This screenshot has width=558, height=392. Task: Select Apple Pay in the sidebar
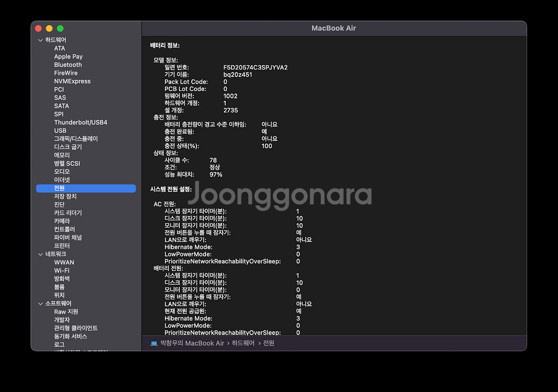[68, 56]
